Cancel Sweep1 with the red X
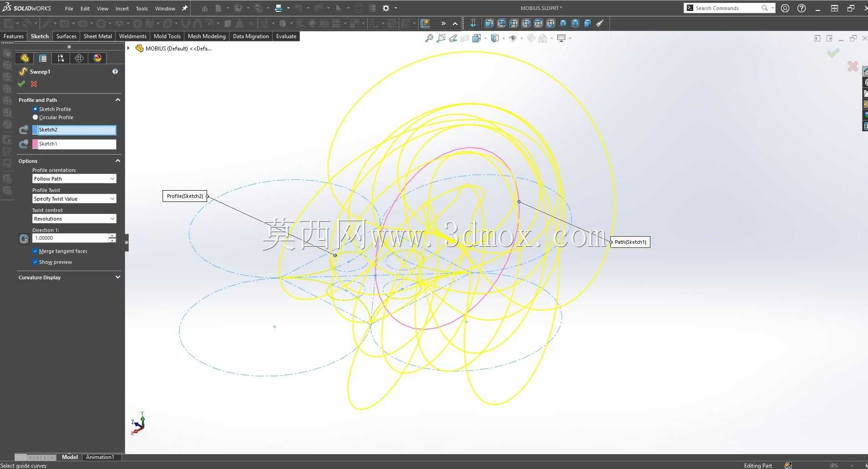This screenshot has height=469, width=868. 34,84
